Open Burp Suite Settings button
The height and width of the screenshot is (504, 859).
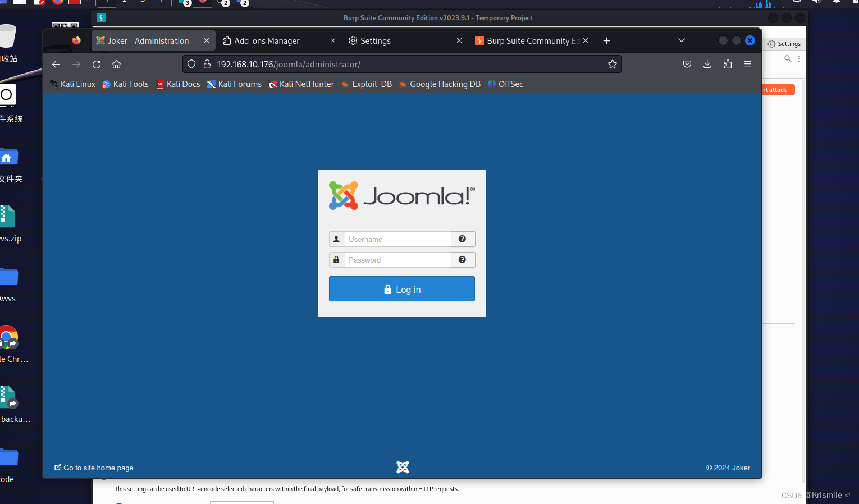pos(784,44)
